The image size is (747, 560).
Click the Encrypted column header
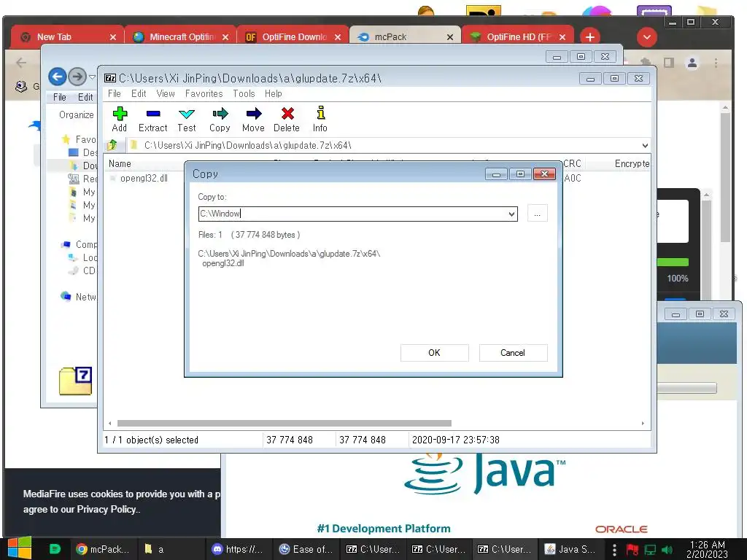(632, 164)
